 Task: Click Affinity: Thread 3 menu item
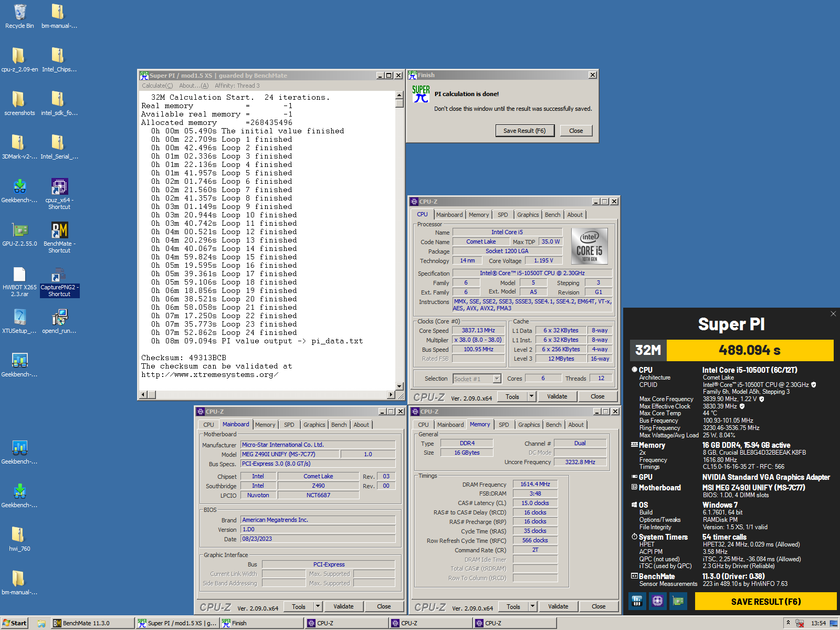click(237, 86)
